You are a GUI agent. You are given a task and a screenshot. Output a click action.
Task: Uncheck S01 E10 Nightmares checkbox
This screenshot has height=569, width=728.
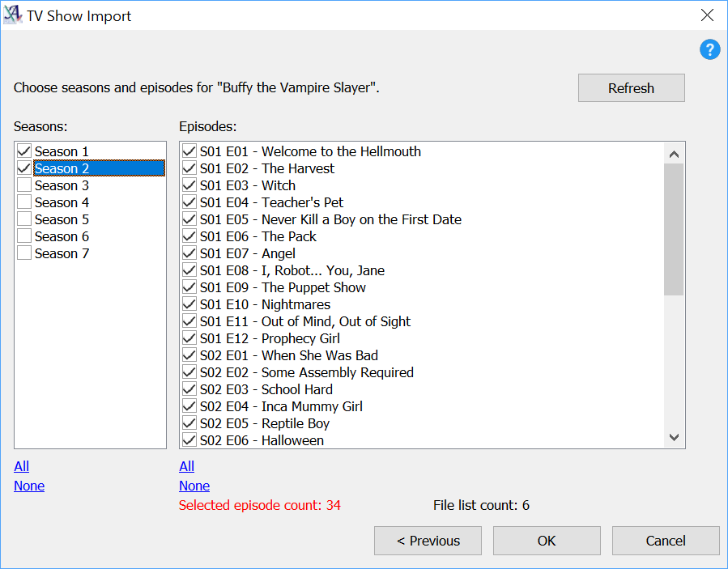pos(189,304)
